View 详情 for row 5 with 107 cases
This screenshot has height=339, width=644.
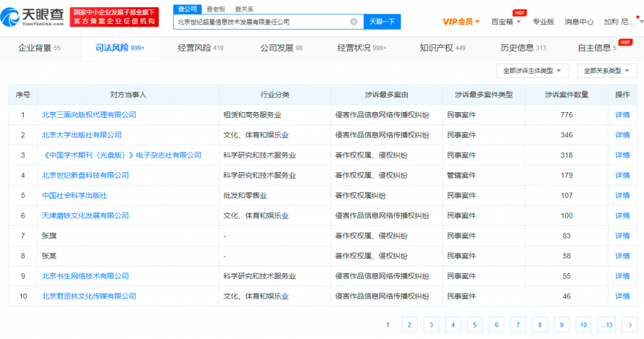tap(622, 195)
